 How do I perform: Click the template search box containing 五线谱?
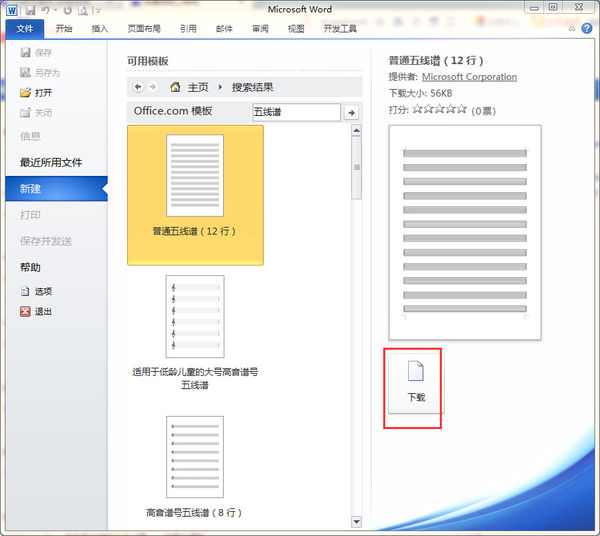pyautogui.click(x=296, y=112)
